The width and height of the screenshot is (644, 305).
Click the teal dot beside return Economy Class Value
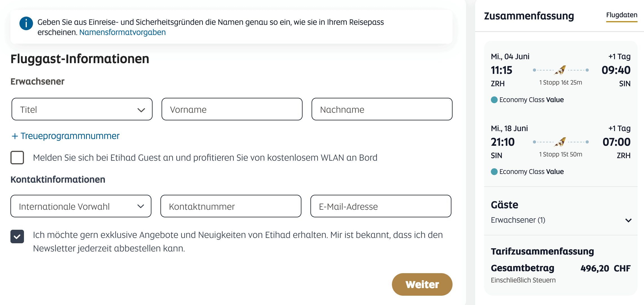[494, 172]
